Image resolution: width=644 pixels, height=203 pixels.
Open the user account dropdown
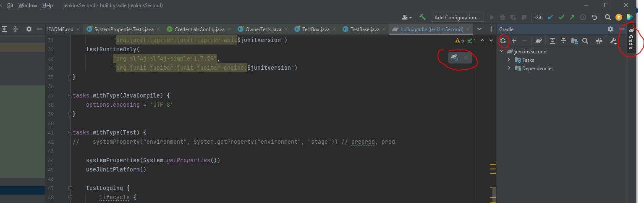407,17
